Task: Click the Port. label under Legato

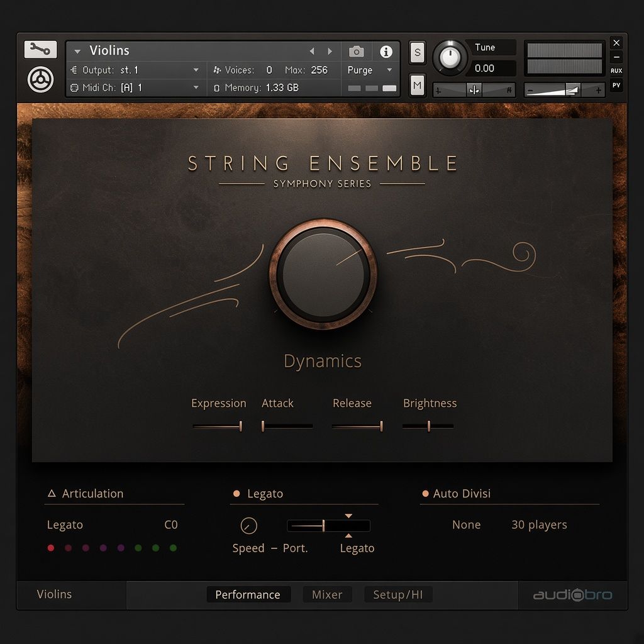Action: (x=296, y=548)
